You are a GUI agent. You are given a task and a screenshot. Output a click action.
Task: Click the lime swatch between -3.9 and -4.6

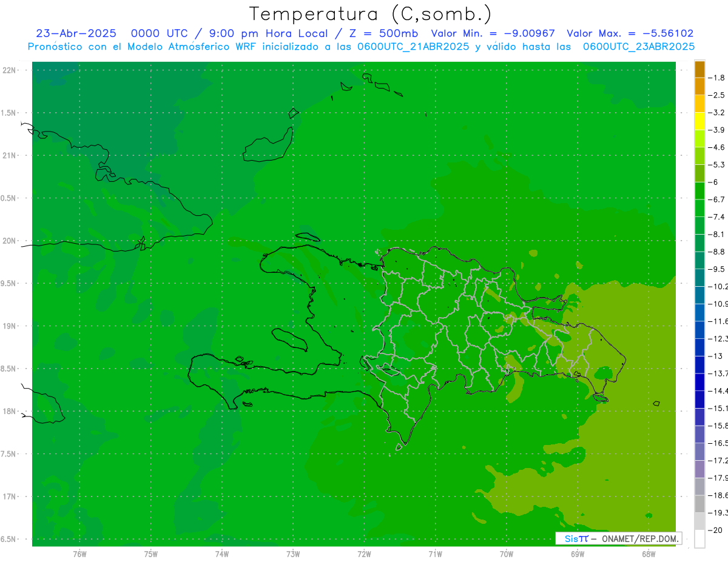pyautogui.click(x=699, y=139)
